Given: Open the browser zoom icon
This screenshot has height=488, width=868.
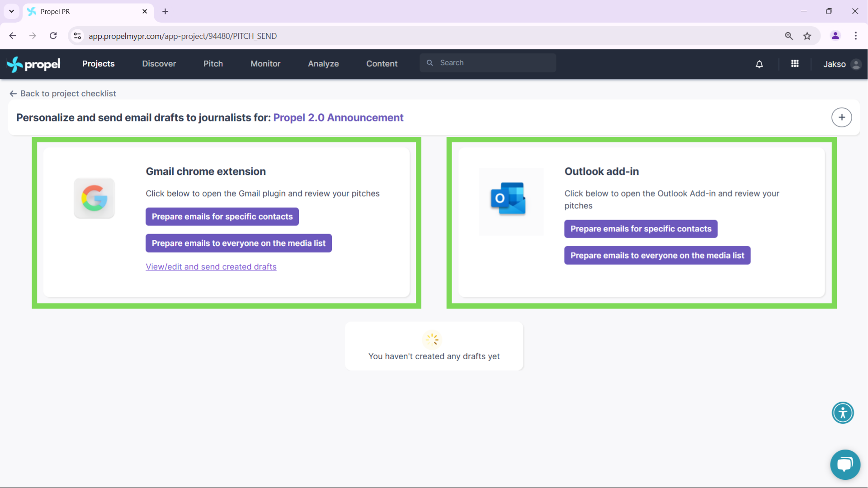Looking at the screenshot, I should tap(789, 36).
